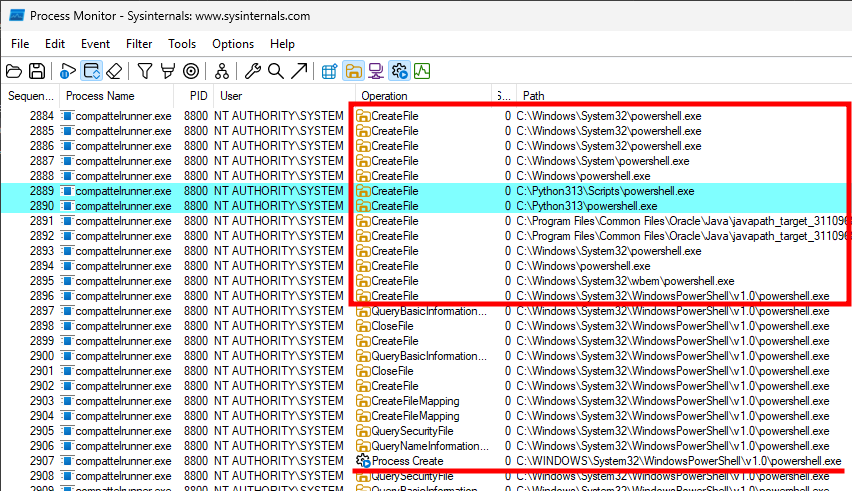
Task: Toggle Show Profiling Events
Action: (x=422, y=71)
